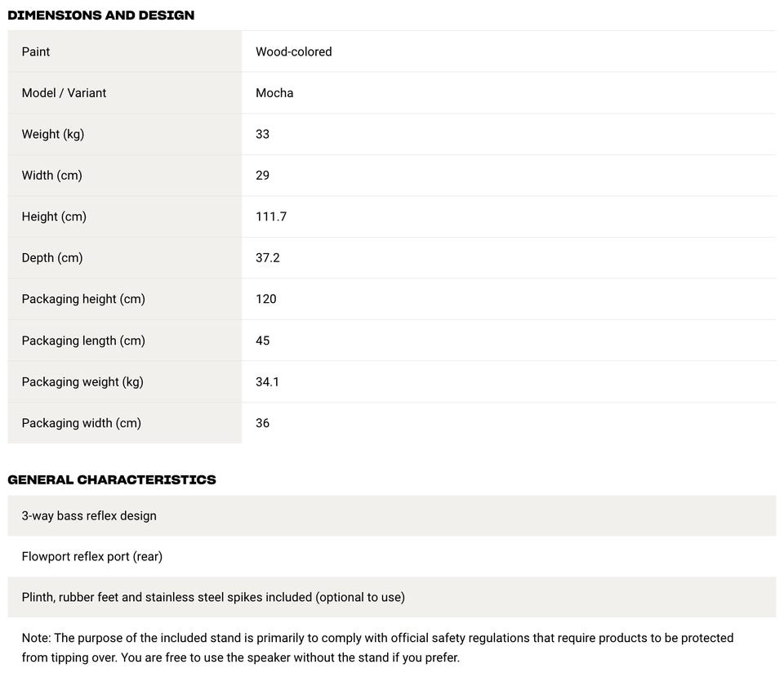
Task: Select the 37.2 depth value
Action: click(x=268, y=258)
